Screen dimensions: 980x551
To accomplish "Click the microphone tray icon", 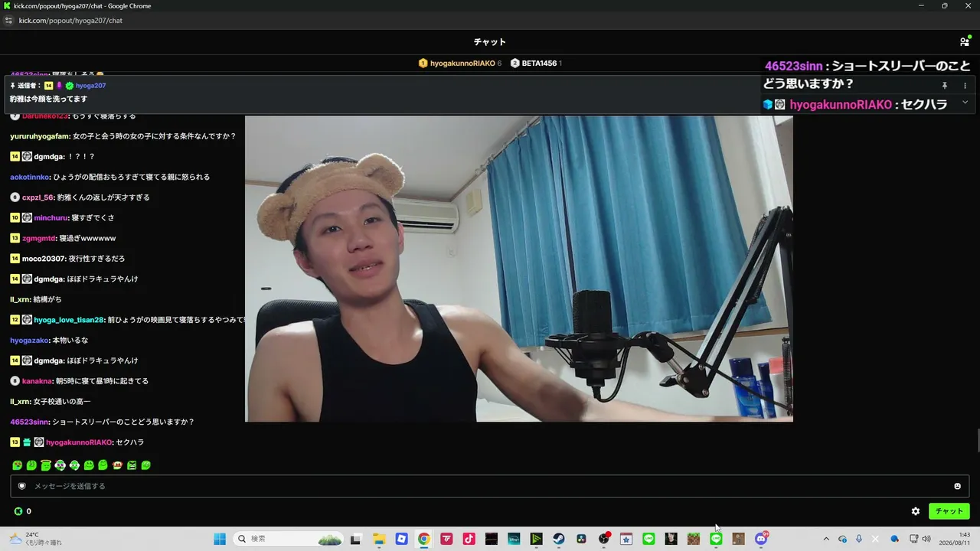I will (x=859, y=539).
